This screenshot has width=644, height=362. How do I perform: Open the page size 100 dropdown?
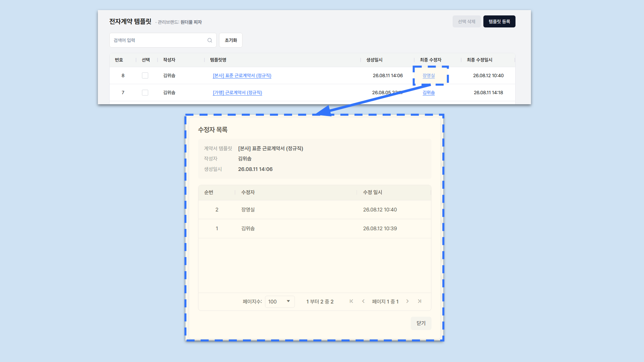(x=280, y=302)
